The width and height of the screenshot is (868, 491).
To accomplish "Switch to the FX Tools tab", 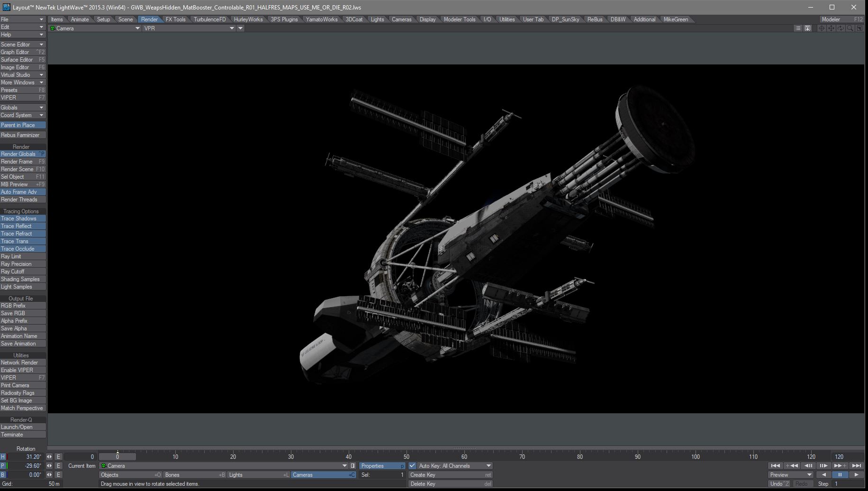I will [175, 19].
